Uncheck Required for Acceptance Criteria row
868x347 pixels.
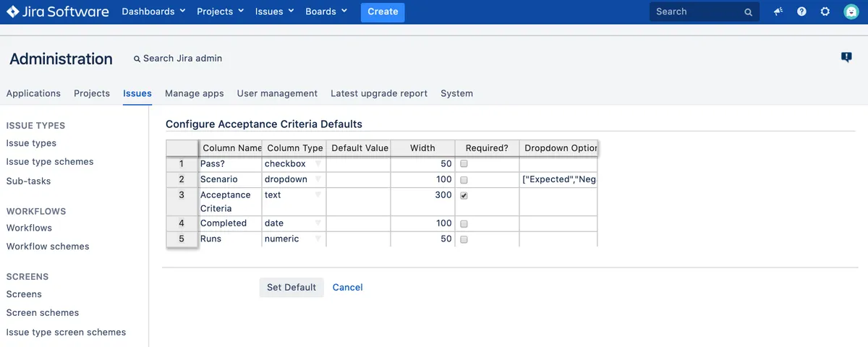464,196
